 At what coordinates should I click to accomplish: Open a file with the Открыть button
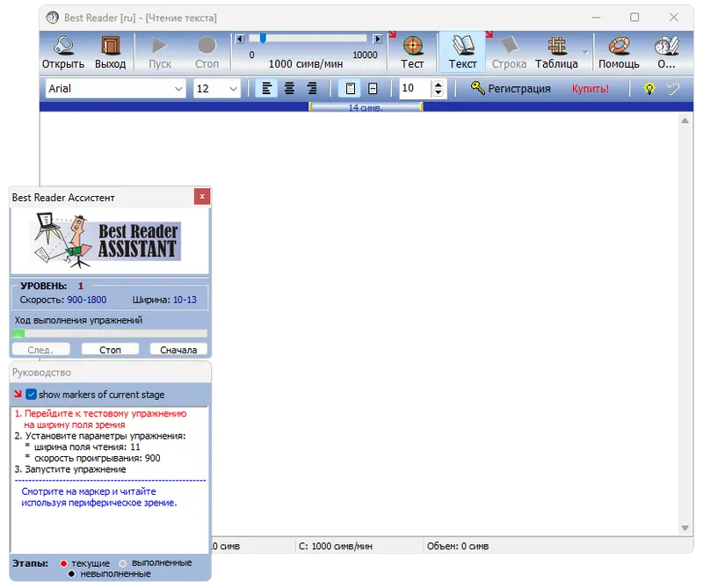pos(63,53)
